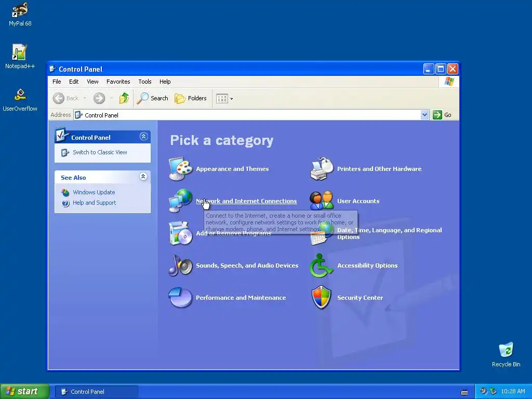Click the Security Center shield icon
The height and width of the screenshot is (399, 532).
321,298
